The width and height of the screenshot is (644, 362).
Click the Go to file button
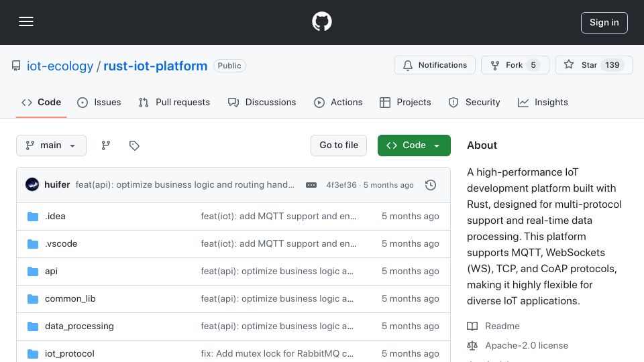pyautogui.click(x=338, y=145)
